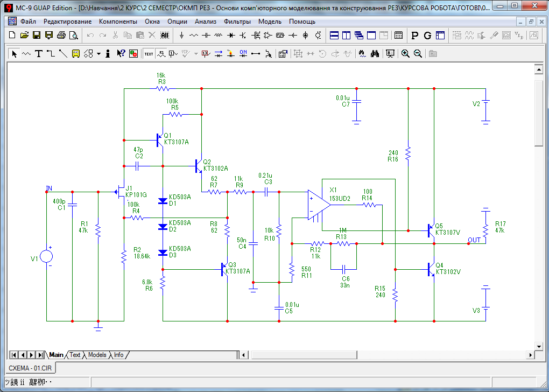Viewport: 549px width, 392px height.
Task: Switch to the Info page tab
Action: pyautogui.click(x=119, y=354)
